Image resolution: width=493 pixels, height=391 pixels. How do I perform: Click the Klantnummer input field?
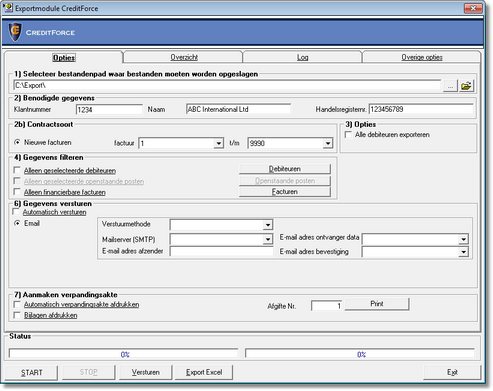(109, 110)
